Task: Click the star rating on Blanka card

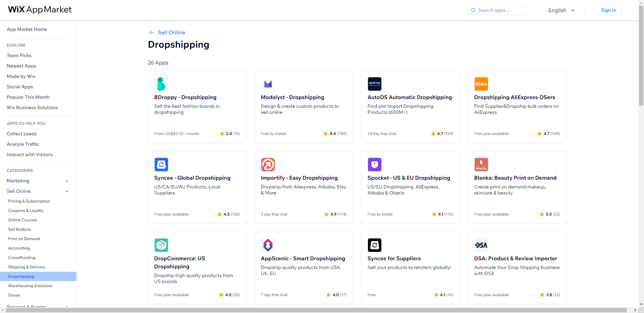Action: (x=549, y=214)
